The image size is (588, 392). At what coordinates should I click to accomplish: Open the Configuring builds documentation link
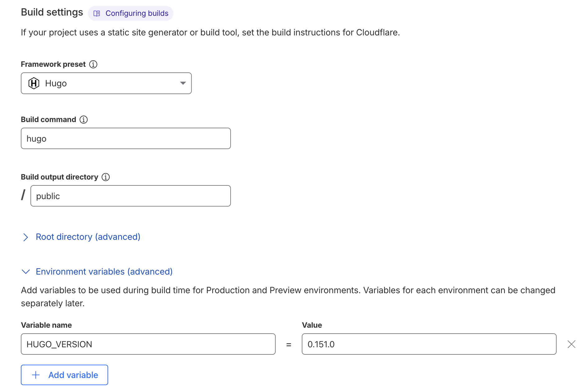pos(137,13)
